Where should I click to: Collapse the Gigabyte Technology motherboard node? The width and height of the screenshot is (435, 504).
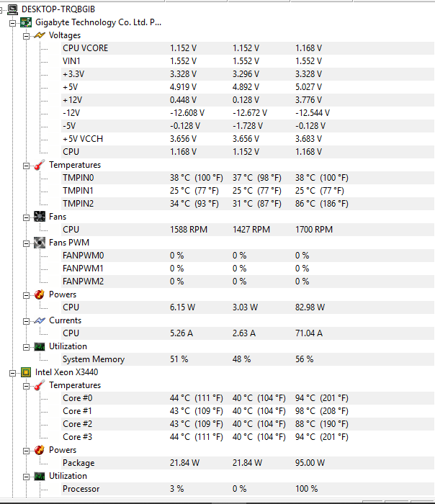(x=12, y=22)
